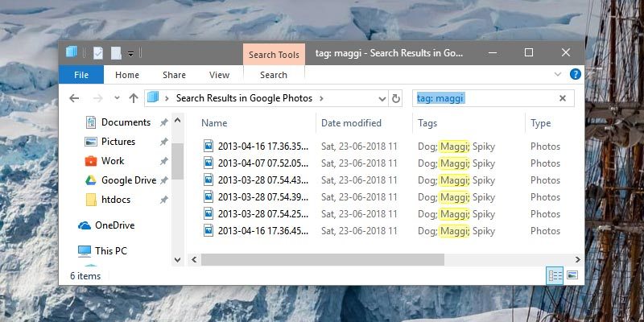The width and height of the screenshot is (644, 322).
Task: Open the Help question mark icon
Action: tap(576, 74)
